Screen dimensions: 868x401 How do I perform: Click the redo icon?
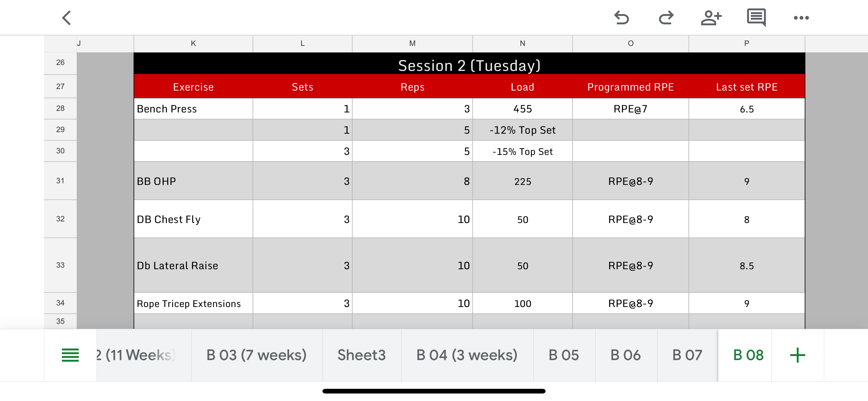(666, 18)
